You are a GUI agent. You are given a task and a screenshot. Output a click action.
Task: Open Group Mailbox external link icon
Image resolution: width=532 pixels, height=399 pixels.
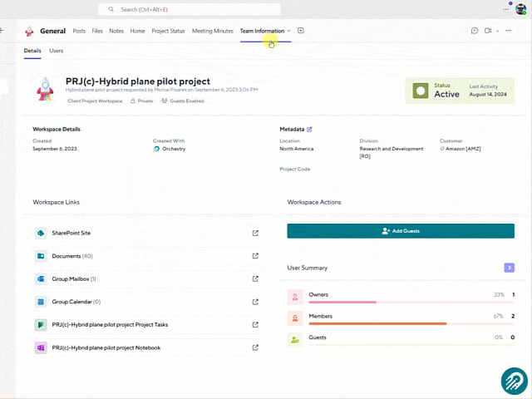[x=255, y=279]
